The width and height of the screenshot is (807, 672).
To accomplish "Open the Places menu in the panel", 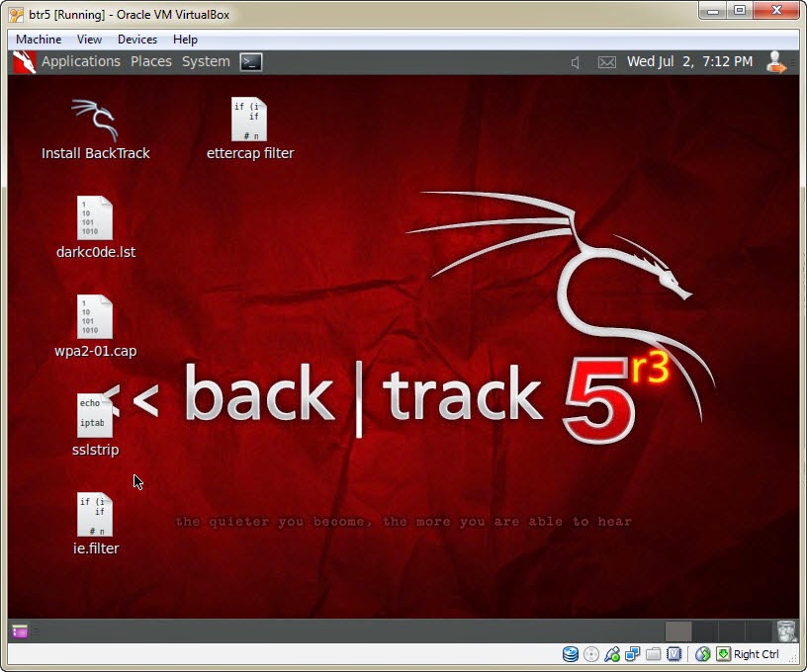I will [150, 61].
